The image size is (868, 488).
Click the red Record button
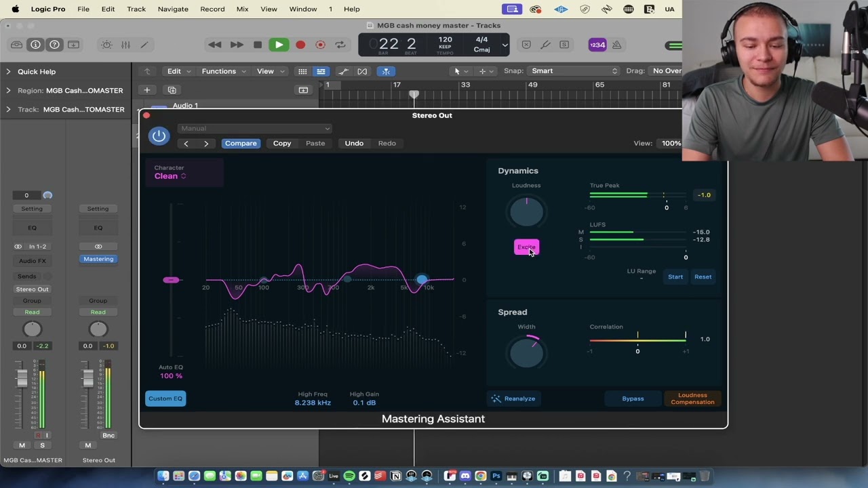click(x=300, y=45)
